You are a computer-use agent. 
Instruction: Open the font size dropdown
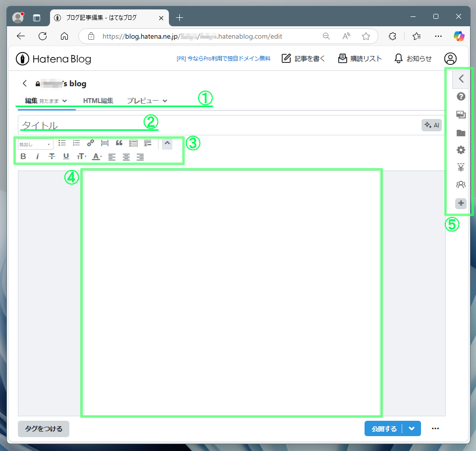tap(81, 157)
